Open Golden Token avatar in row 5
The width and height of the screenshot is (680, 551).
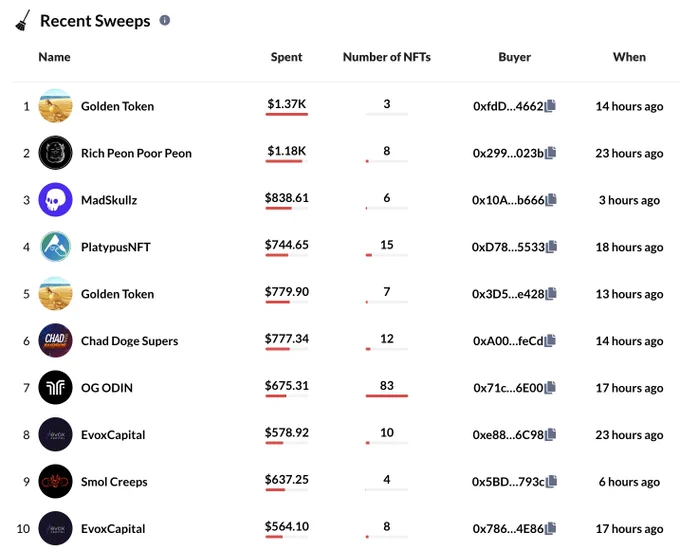pos(55,293)
